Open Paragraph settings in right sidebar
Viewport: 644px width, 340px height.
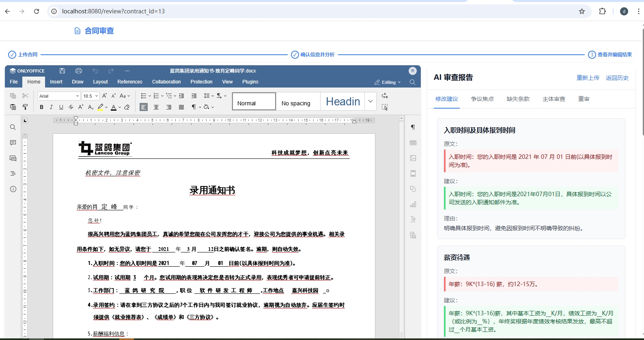tap(413, 127)
